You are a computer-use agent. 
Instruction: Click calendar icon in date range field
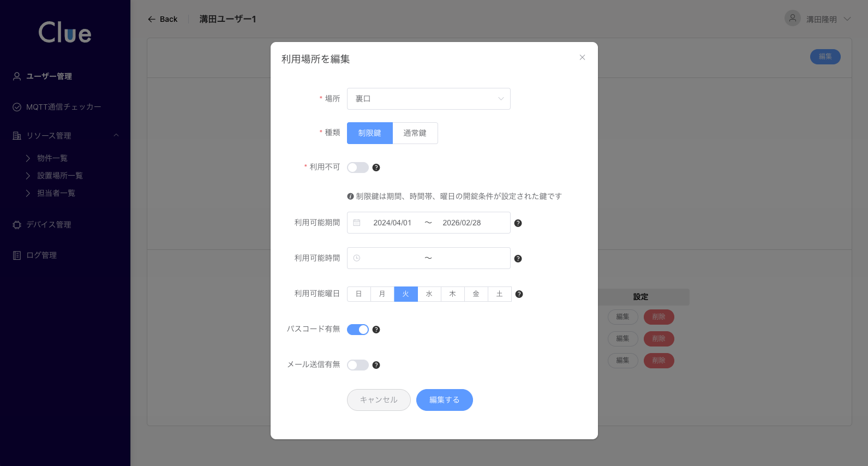tap(357, 223)
